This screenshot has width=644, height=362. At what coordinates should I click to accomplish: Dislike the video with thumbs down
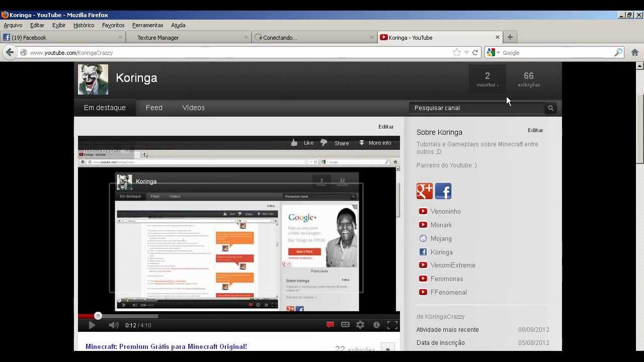click(324, 143)
